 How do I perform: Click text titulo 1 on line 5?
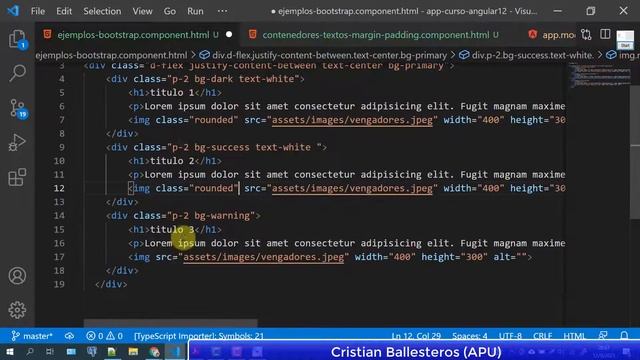click(x=172, y=93)
